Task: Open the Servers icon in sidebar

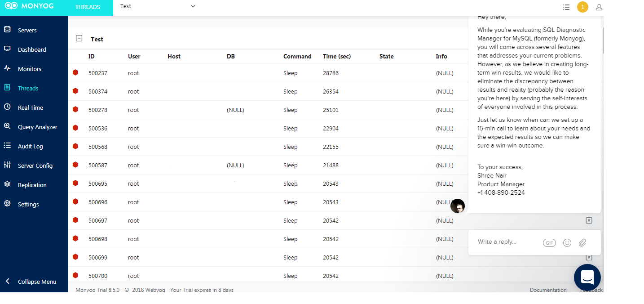Action: 7,30
